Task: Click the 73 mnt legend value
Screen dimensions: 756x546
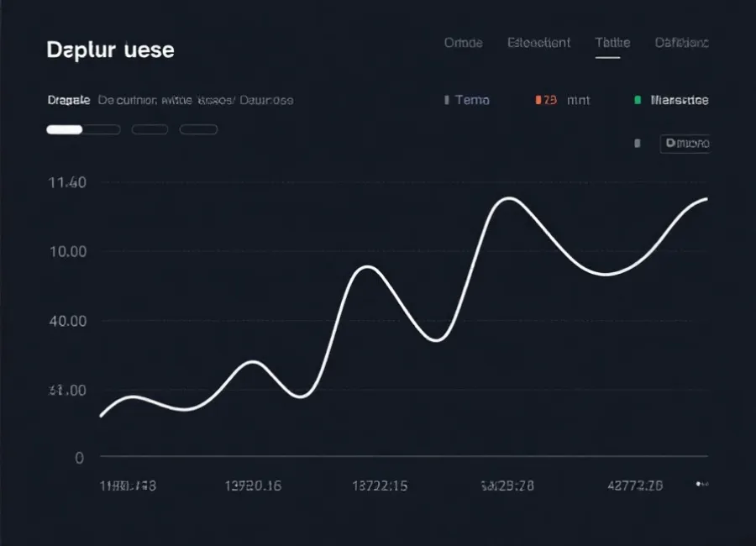Action: point(564,99)
